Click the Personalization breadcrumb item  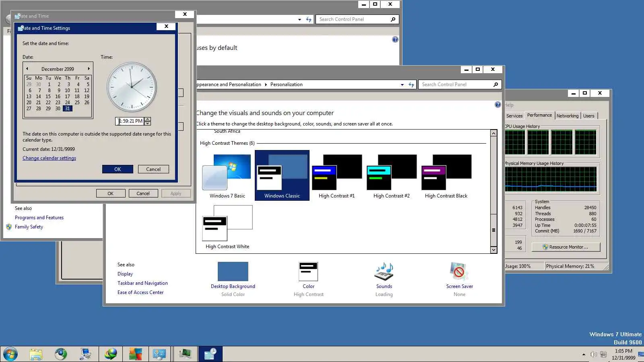tap(286, 84)
